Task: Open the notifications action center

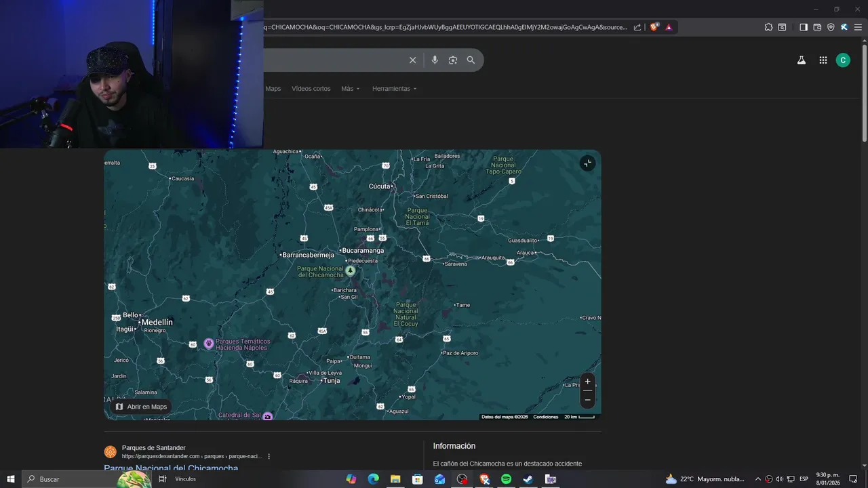Action: 854,479
